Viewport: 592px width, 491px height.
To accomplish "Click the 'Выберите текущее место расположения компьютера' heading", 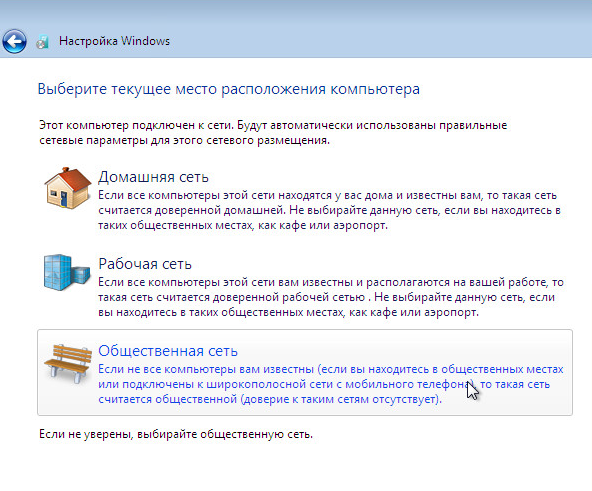I will point(229,89).
